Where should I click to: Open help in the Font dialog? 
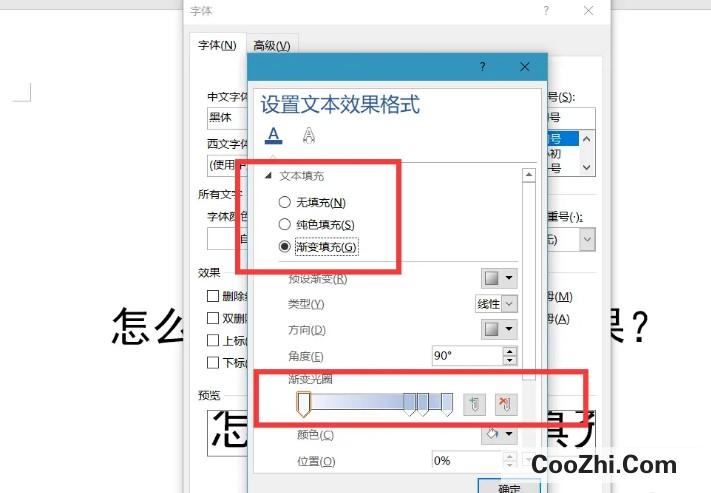(x=546, y=10)
